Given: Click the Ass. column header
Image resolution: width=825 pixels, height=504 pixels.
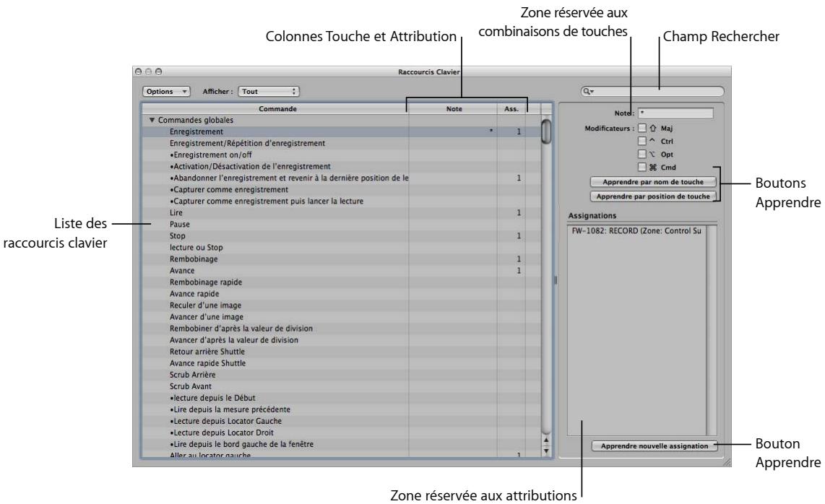Looking at the screenshot, I should [x=511, y=109].
